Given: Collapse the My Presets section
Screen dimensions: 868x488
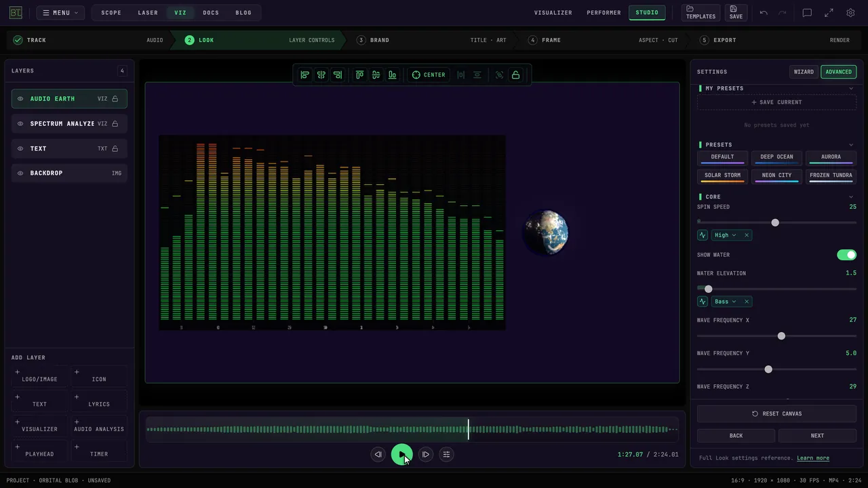Looking at the screenshot, I should pyautogui.click(x=851, y=88).
